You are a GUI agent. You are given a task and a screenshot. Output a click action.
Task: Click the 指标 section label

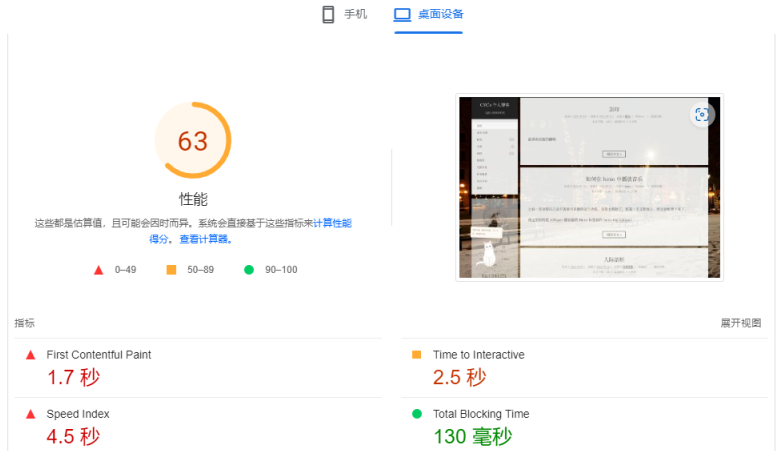pyautogui.click(x=24, y=323)
